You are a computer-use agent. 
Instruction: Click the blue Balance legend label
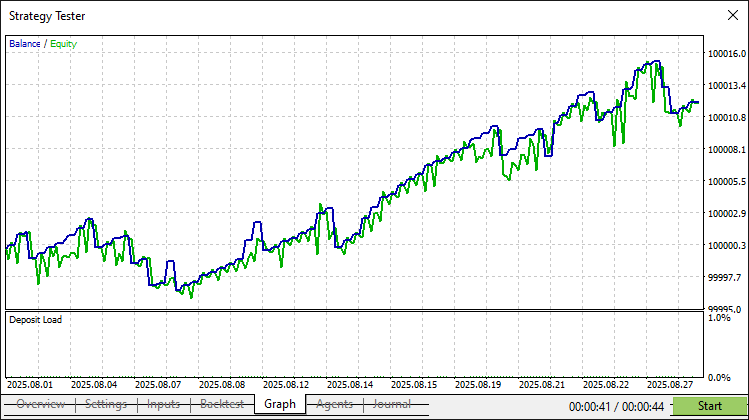coord(25,44)
